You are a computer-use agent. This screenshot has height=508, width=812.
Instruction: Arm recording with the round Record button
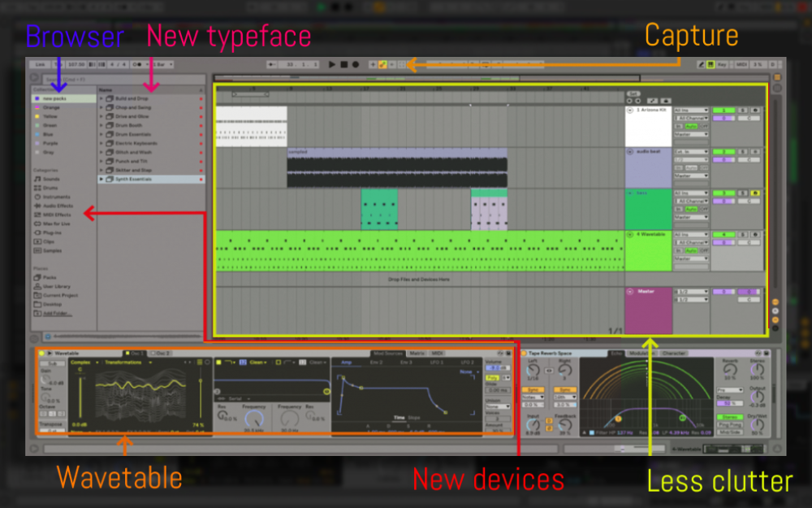(356, 65)
